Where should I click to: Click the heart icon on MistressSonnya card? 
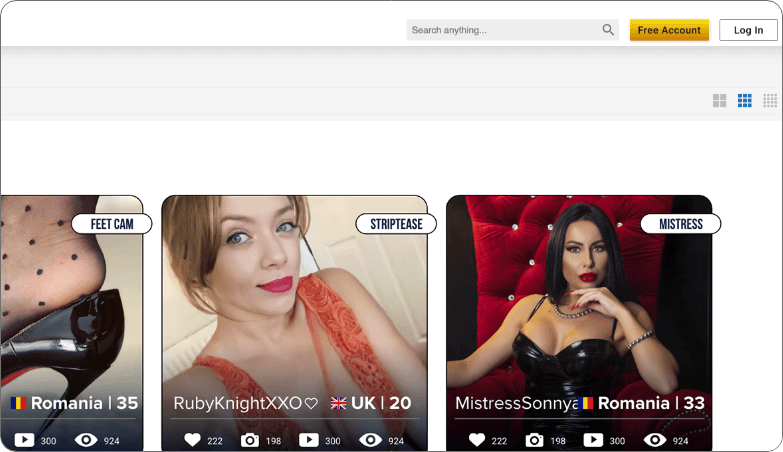click(477, 440)
